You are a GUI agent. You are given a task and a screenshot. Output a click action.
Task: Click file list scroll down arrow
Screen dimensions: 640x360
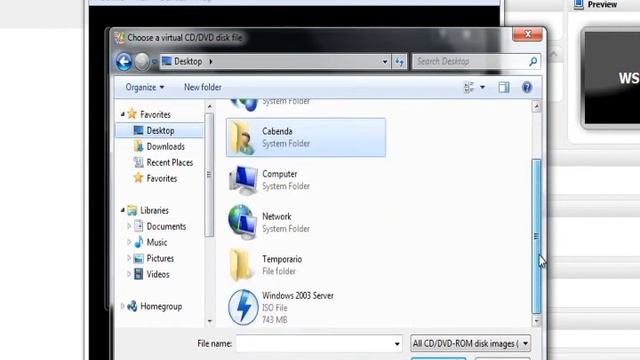(536, 321)
